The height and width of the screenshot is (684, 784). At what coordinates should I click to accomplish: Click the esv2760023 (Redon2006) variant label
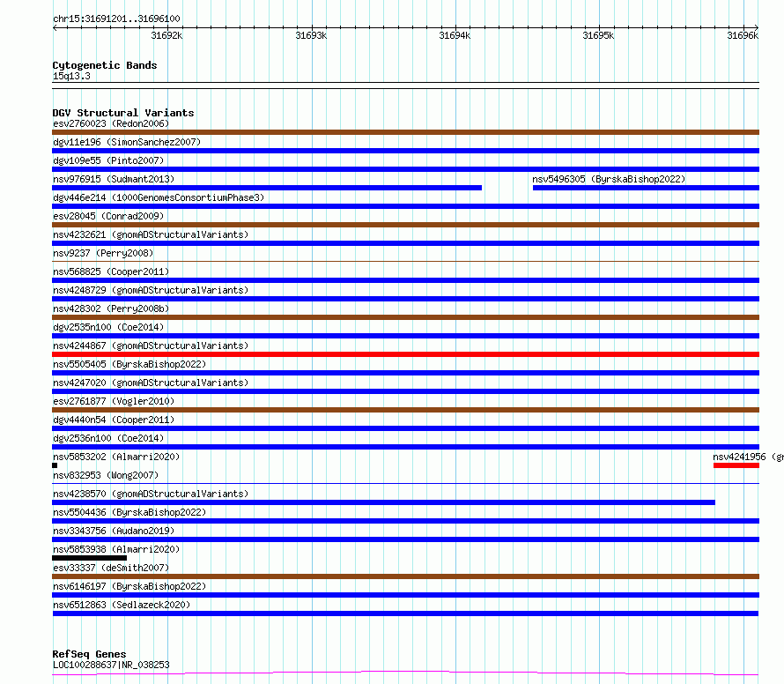point(111,123)
